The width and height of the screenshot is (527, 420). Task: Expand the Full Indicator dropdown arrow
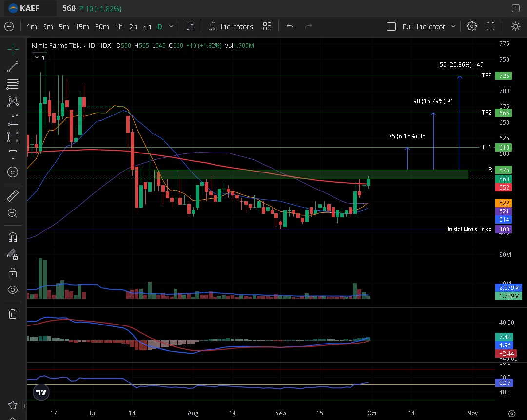453,27
